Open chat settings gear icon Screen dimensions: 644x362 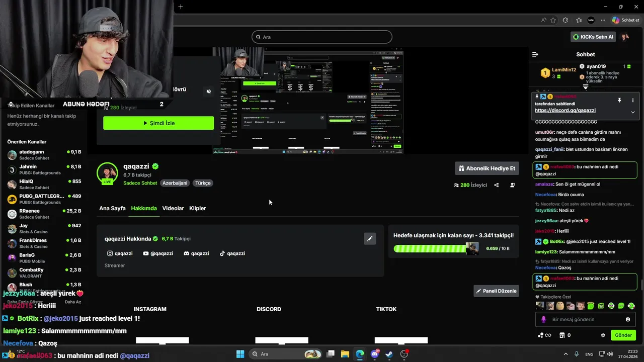[x=603, y=335]
